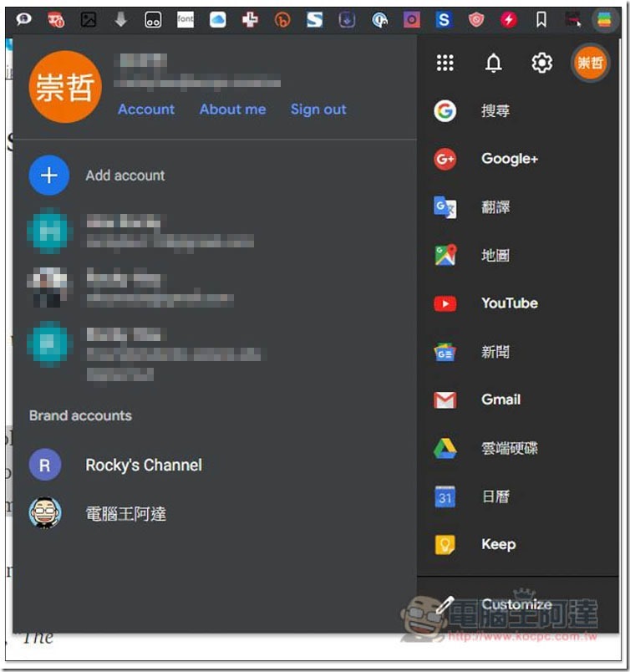Open the settings gear icon
Image resolution: width=630 pixels, height=672 pixels.
[541, 63]
